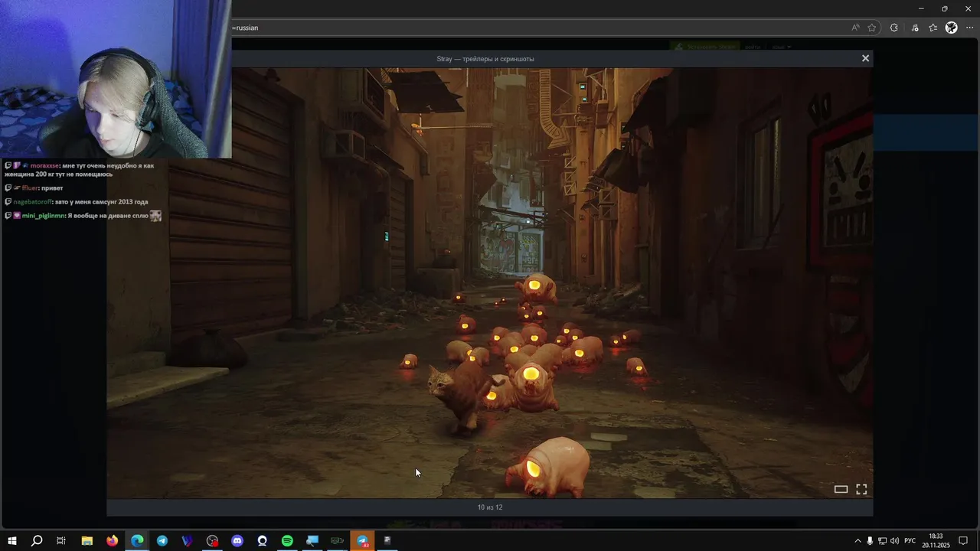Open File Explorer from taskbar
Image resolution: width=980 pixels, height=551 pixels.
click(x=87, y=541)
